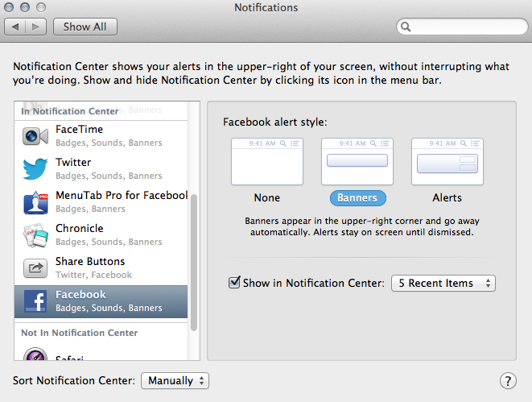Click the Chronicle app icon
Screen dimensions: 532x402
click(35, 235)
